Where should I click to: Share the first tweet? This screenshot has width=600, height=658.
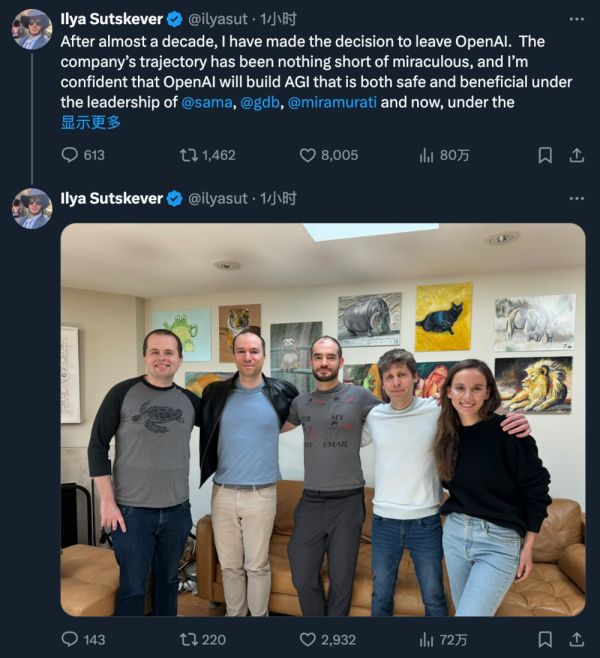tap(576, 155)
